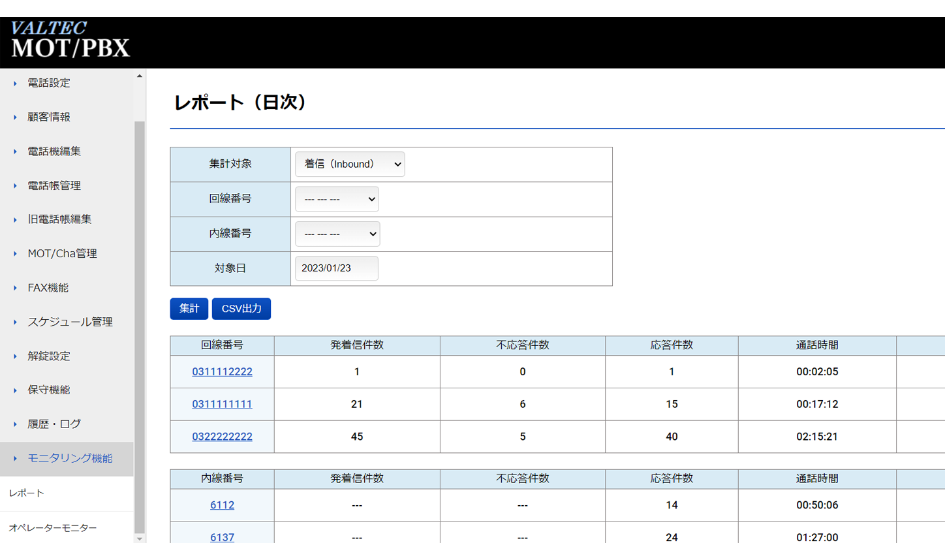Open the 集計対象 dropdown showing 着信（Inbound）
Image resolution: width=945 pixels, height=560 pixels.
pyautogui.click(x=350, y=164)
